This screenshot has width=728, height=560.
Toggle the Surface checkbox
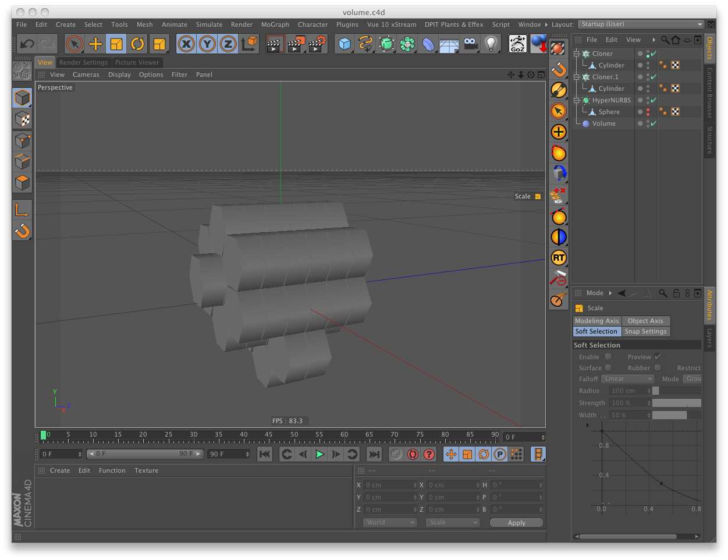pyautogui.click(x=608, y=368)
